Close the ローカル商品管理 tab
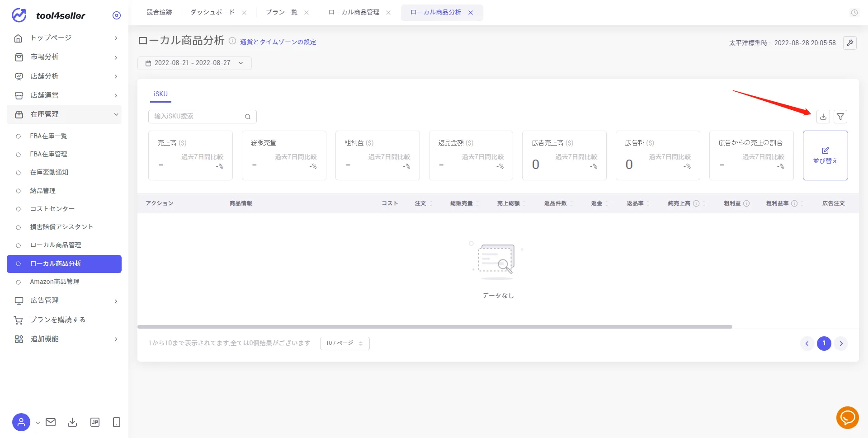 pyautogui.click(x=388, y=13)
